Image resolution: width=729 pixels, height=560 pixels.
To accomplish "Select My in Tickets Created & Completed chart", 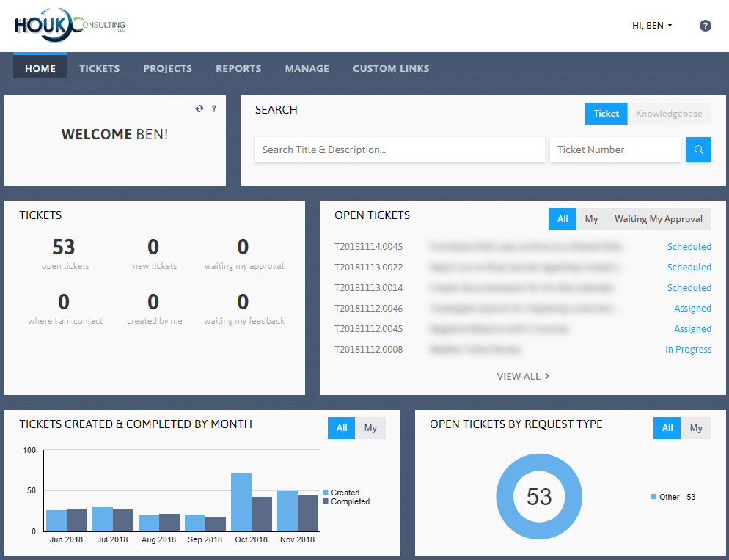I will (x=370, y=428).
